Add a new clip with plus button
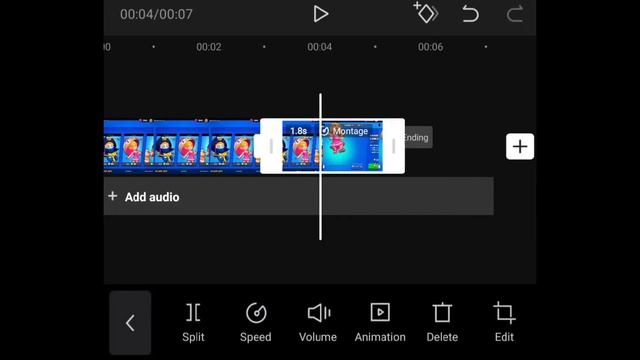This screenshot has width=640, height=360. 520,147
